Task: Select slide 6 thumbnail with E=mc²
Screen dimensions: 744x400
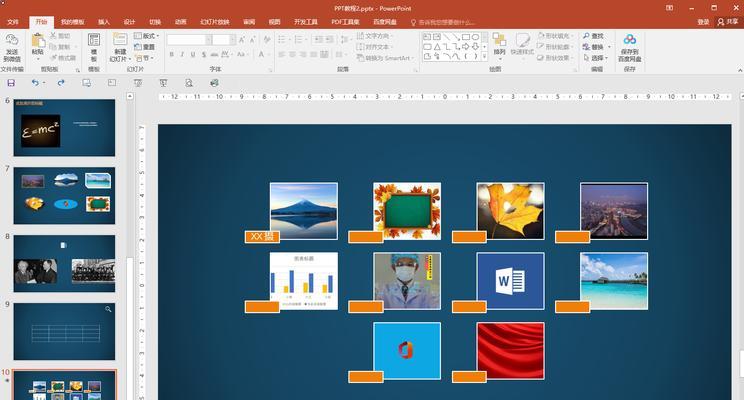Action: 64,128
